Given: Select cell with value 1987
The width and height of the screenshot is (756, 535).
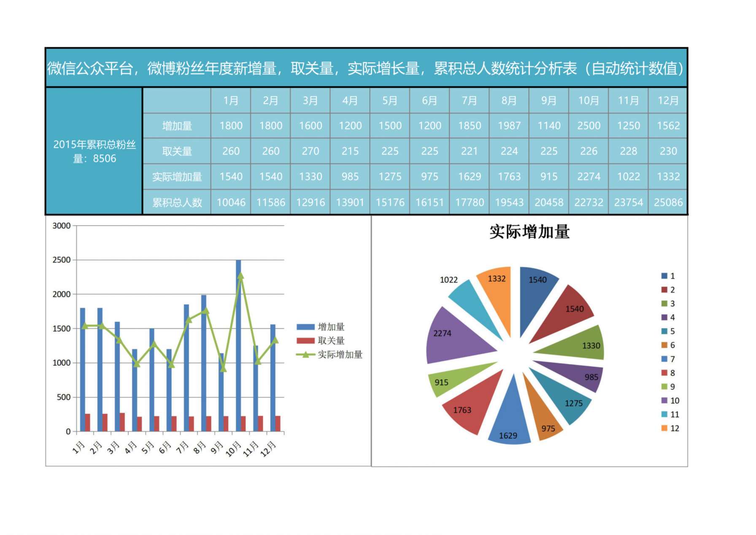Looking at the screenshot, I should 509,126.
